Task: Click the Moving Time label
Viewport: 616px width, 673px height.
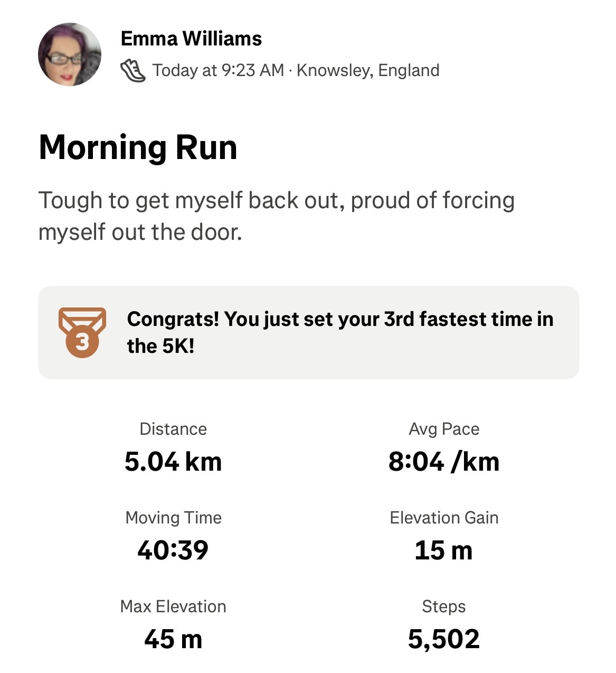Action: tap(173, 518)
